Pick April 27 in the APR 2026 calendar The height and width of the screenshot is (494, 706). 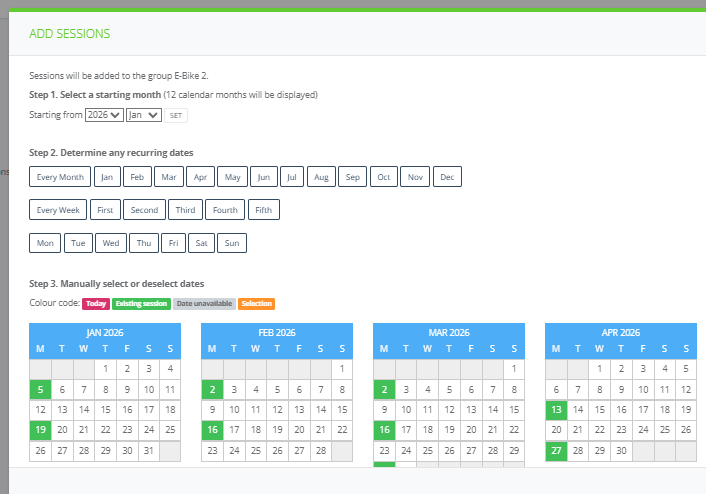tap(555, 450)
